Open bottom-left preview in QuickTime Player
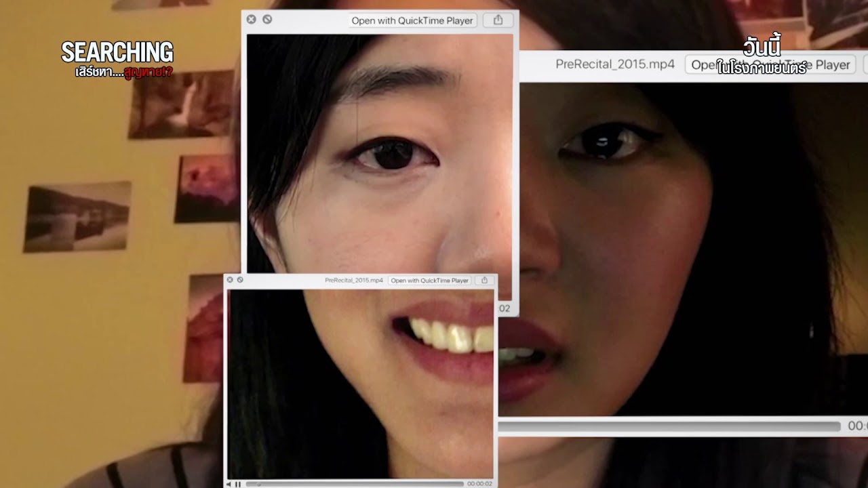The width and height of the screenshot is (868, 488). (x=430, y=280)
